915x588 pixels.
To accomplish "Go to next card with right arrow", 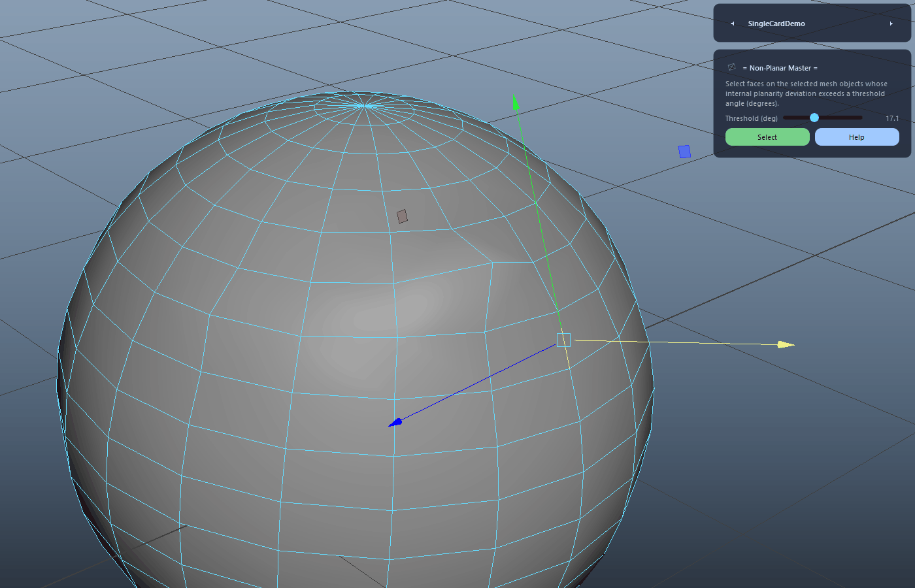I will pyautogui.click(x=891, y=24).
